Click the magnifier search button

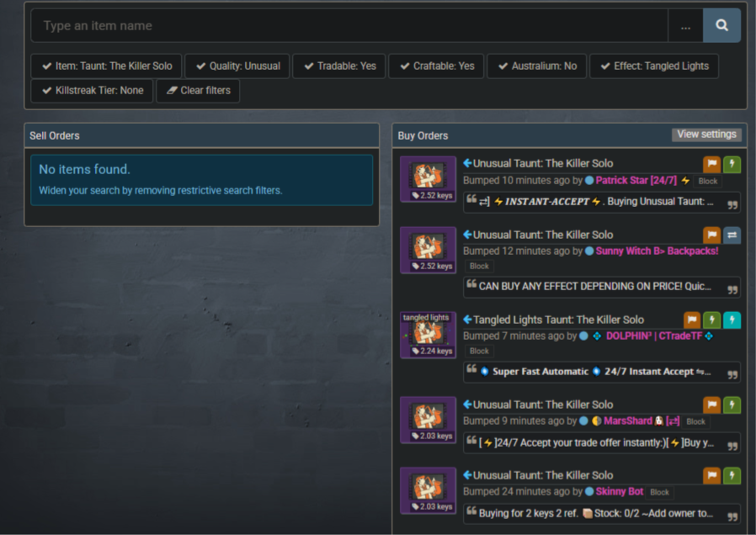click(721, 25)
